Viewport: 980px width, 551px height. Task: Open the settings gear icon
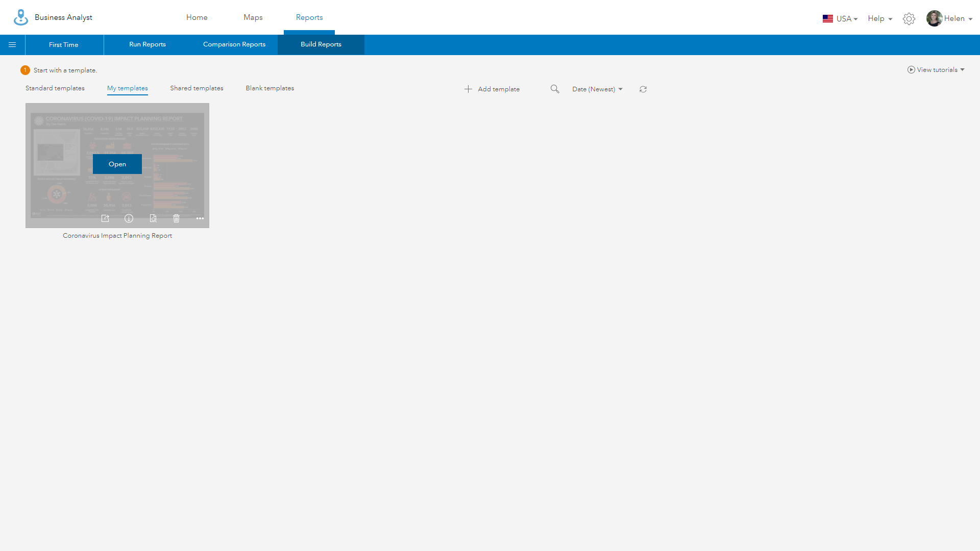(x=909, y=18)
